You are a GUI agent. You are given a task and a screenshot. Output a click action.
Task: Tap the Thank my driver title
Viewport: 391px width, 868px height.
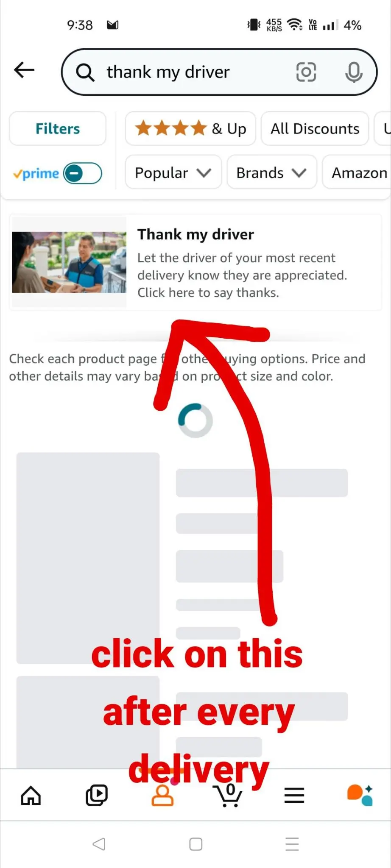pos(195,234)
